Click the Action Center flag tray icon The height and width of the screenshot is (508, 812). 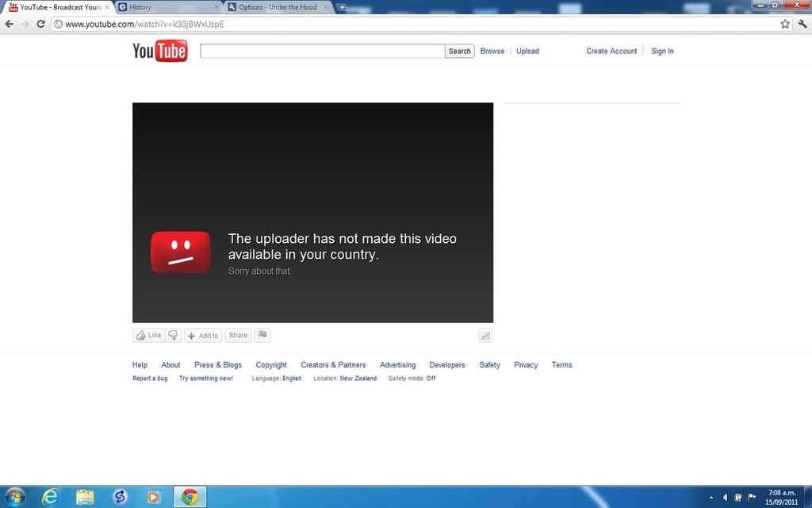[x=752, y=497]
